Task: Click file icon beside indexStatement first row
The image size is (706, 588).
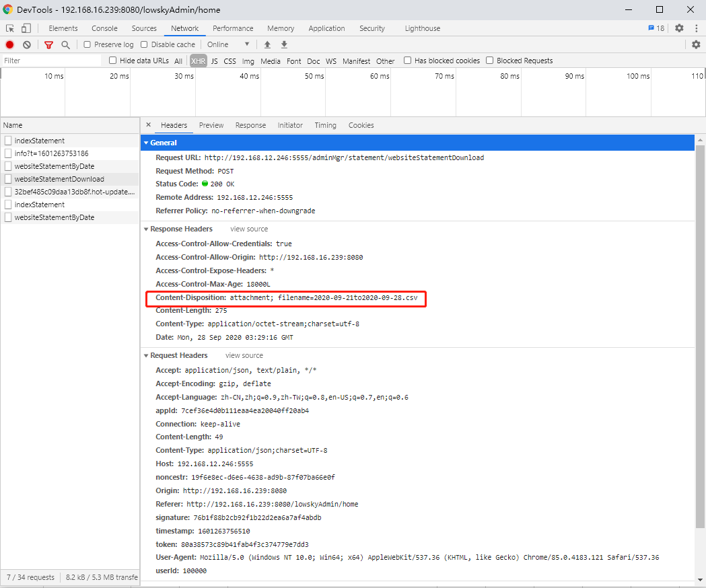Action: pos(8,141)
